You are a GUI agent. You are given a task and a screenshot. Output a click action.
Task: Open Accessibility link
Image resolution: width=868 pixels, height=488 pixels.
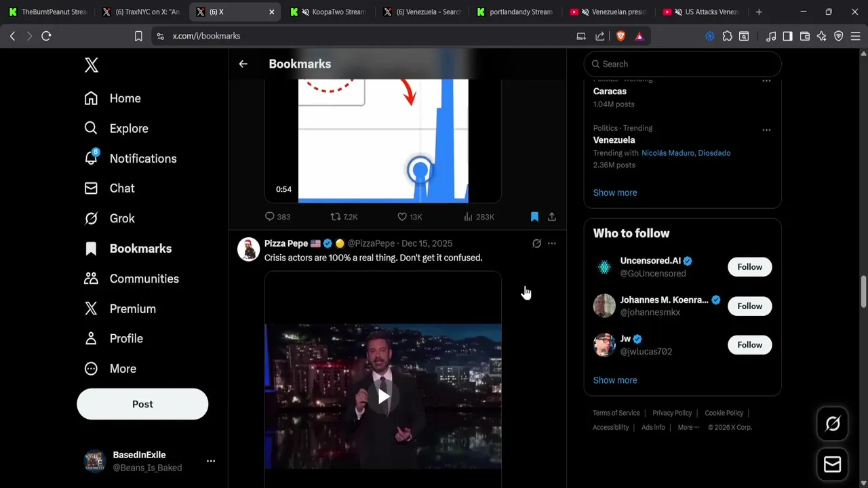(x=611, y=428)
